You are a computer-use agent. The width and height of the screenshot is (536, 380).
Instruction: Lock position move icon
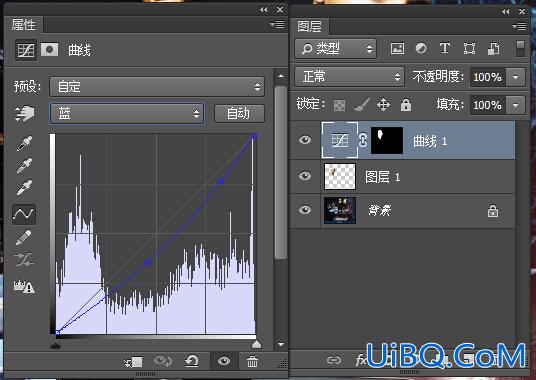[383, 105]
